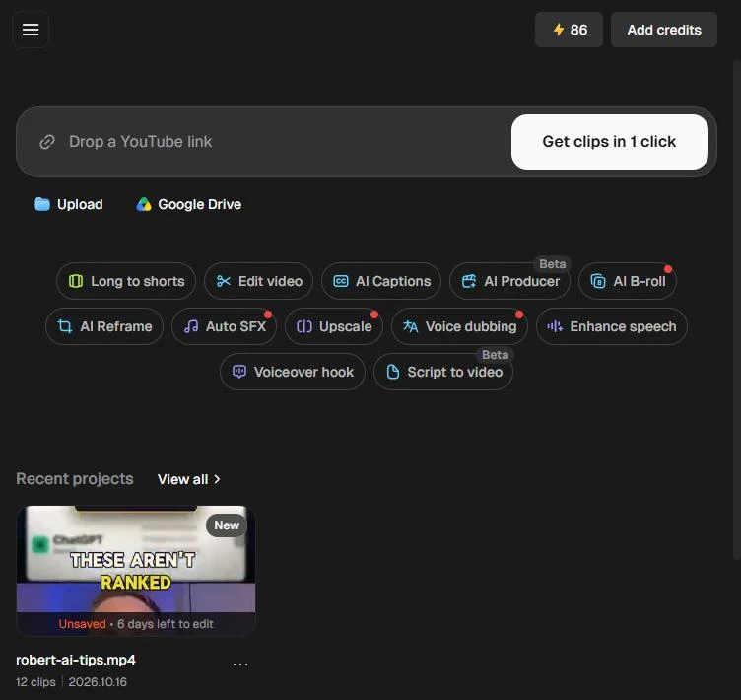The image size is (741, 700).
Task: Click the Google Drive logo icon
Action: pyautogui.click(x=143, y=204)
